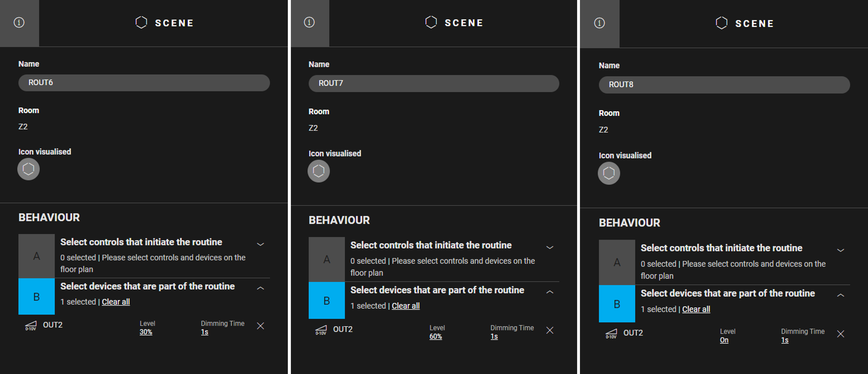
Task: Click room value Z2 in ROUT6 panel
Action: 23,127
